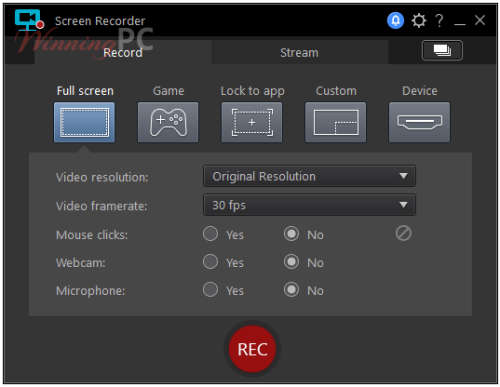Enable Microphone with Yes radio
Viewport: 500px width, 387px height.
210,290
